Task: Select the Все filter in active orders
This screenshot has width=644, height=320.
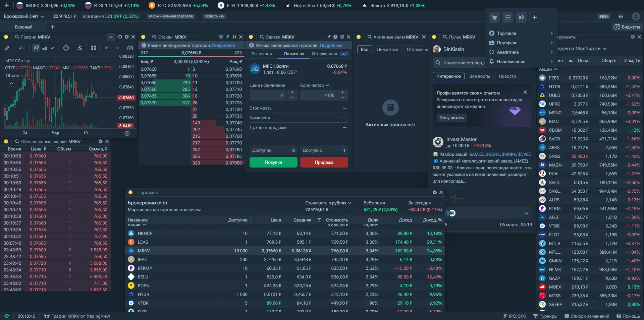Action: [365, 49]
